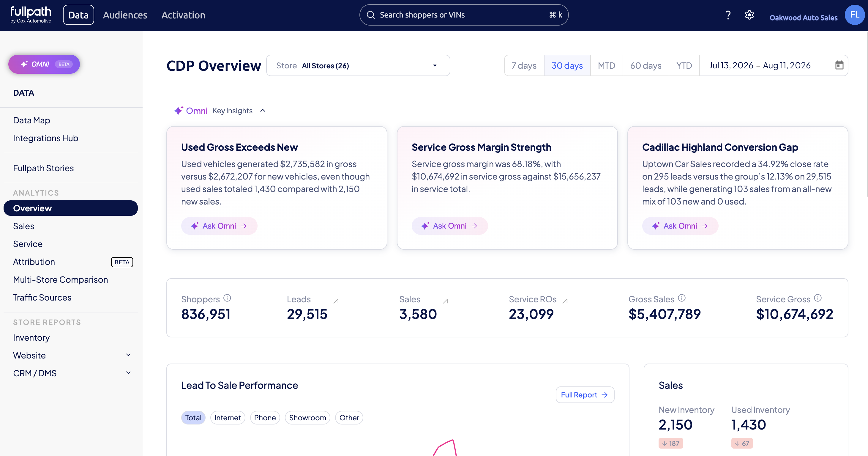The height and width of the screenshot is (456, 868).
Task: Click the 1,430 Used Inventory value
Action: tap(749, 424)
